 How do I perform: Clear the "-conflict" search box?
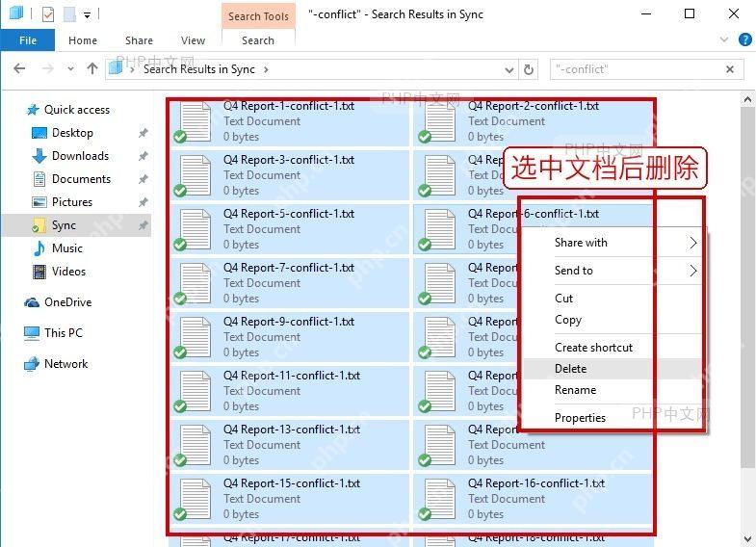(730, 69)
